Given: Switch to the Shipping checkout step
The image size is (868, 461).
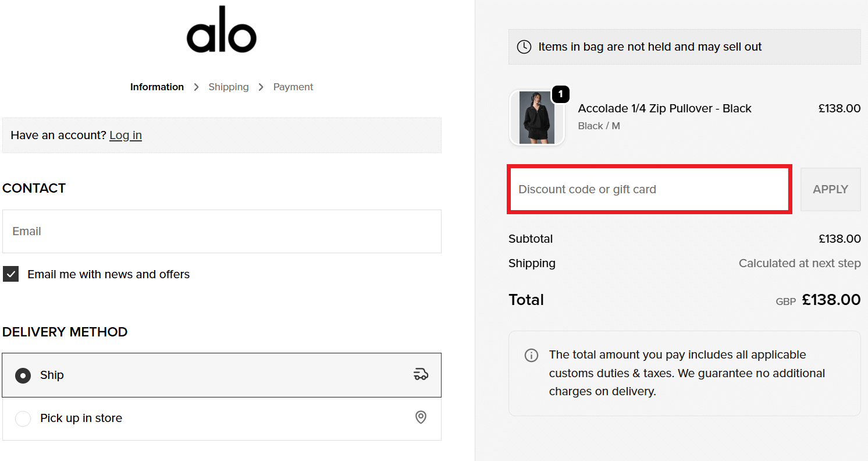Looking at the screenshot, I should click(x=228, y=86).
